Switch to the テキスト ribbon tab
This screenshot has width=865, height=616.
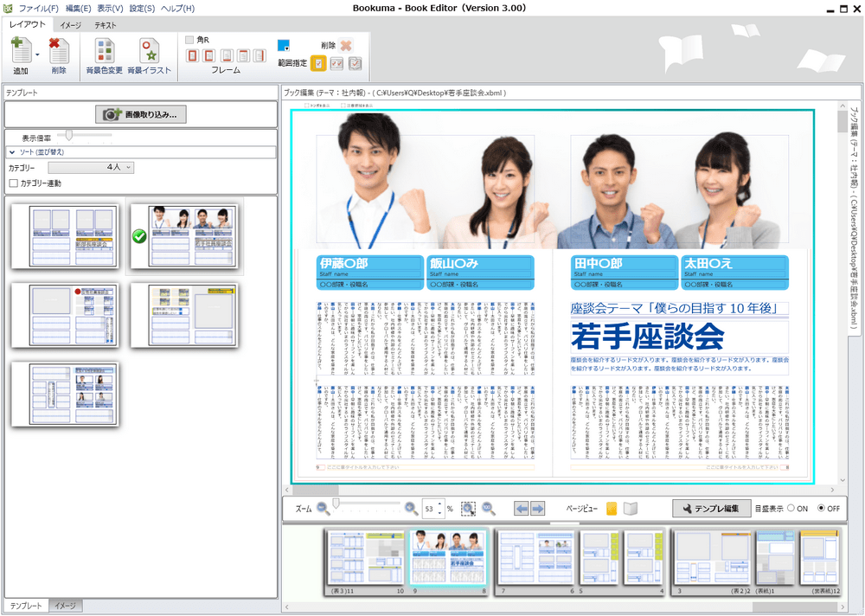[x=106, y=26]
